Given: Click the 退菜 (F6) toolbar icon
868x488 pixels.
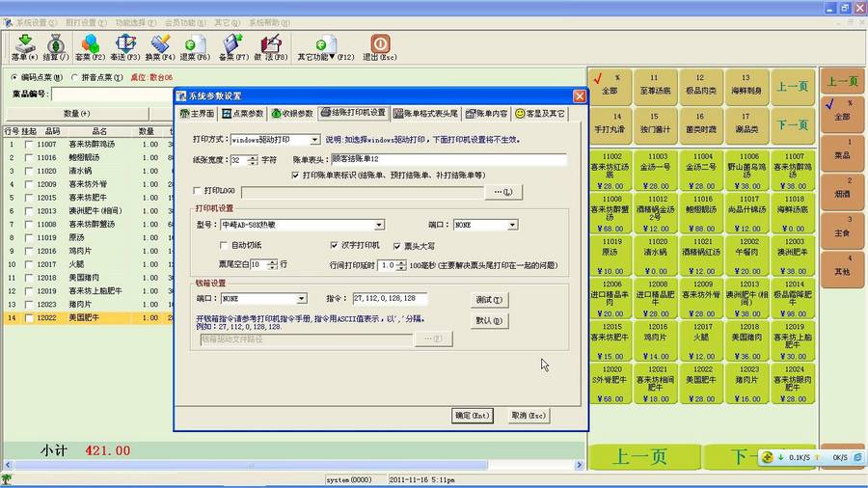Looking at the screenshot, I should (196, 46).
